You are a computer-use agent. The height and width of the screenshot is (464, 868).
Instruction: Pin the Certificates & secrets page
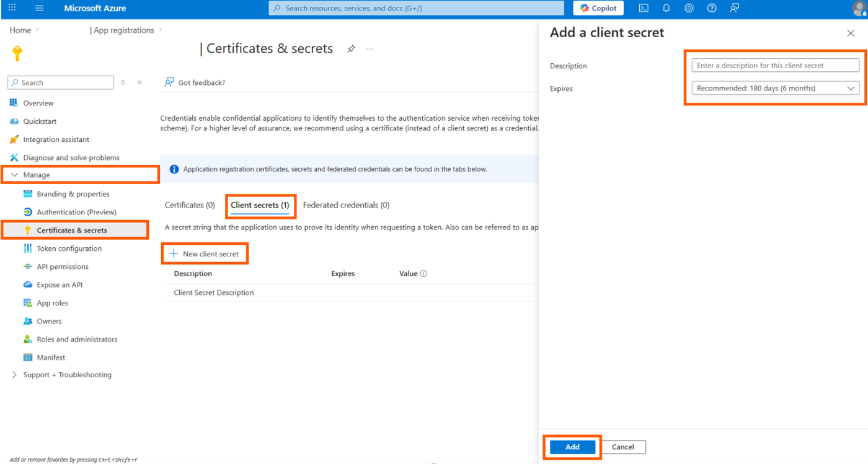pyautogui.click(x=351, y=49)
